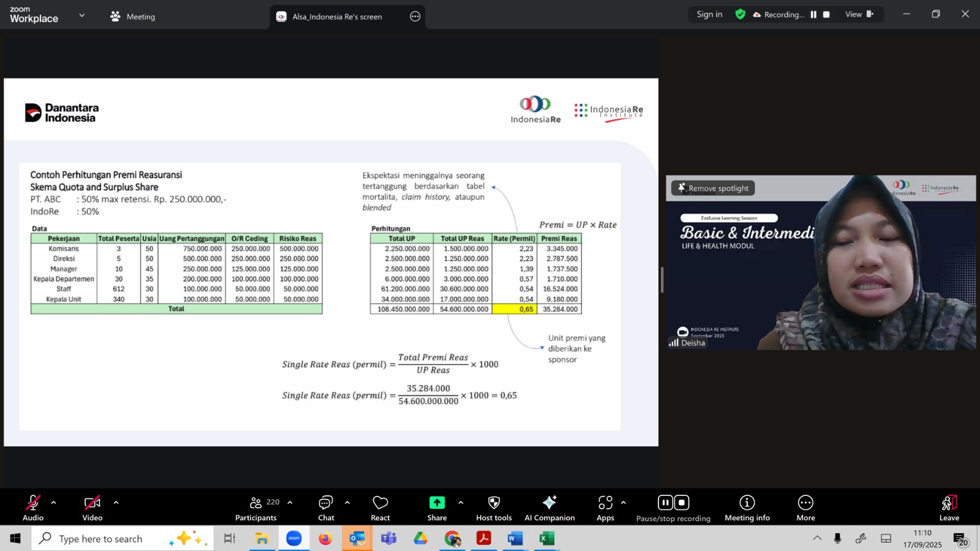The image size is (980, 551).
Task: Open the Zoom Workplace dropdown arrow
Action: [x=82, y=15]
